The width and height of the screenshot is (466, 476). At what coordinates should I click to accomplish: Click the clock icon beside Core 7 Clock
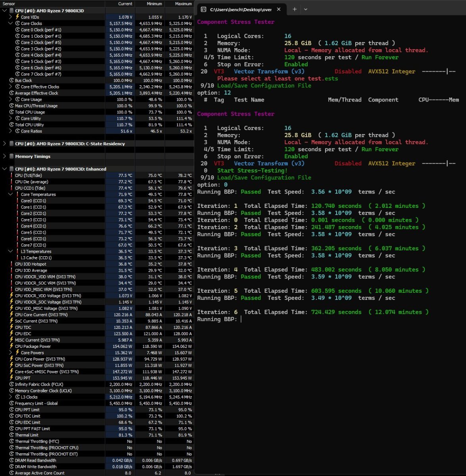[17, 74]
